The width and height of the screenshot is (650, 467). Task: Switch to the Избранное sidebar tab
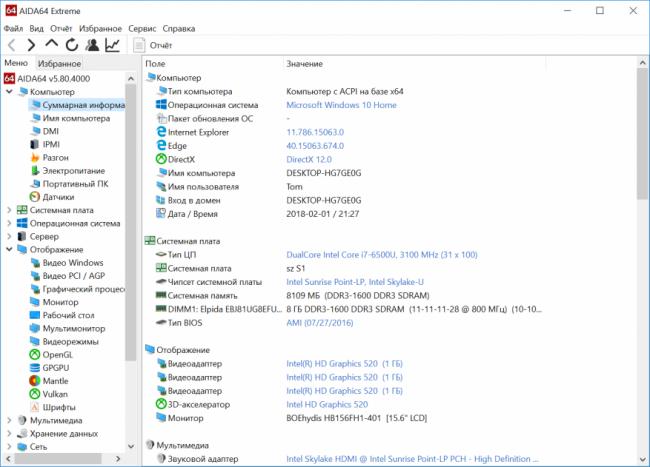pos(59,63)
